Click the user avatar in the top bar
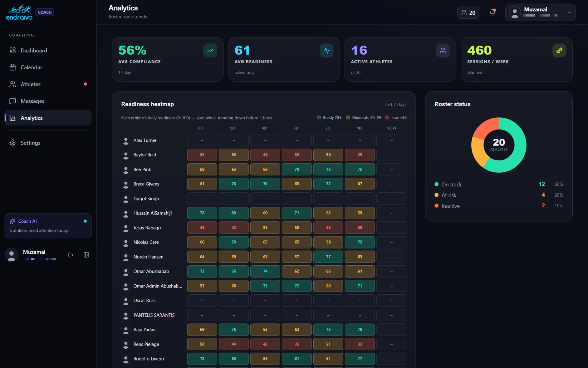This screenshot has width=588, height=368. pos(514,12)
